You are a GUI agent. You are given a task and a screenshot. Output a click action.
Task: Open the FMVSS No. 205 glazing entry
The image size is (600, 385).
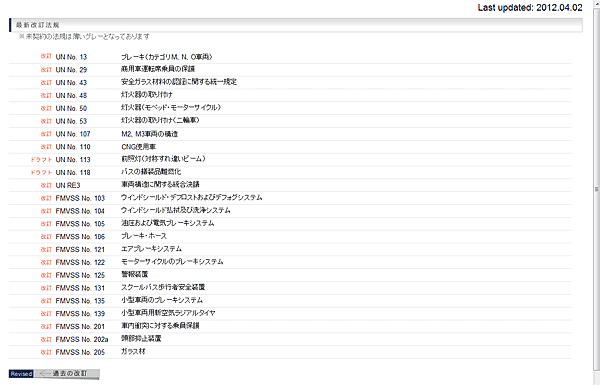coord(290,352)
